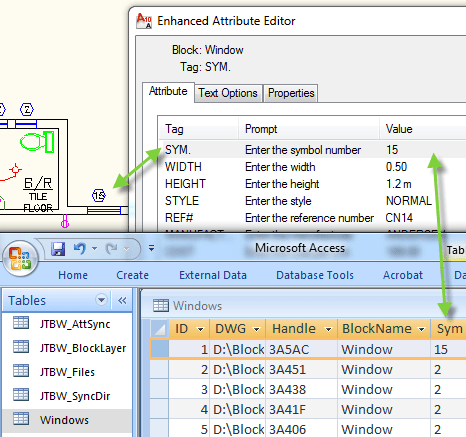Viewport: 466px width, 437px height.
Task: Open the JTBW_AttSync table
Action: [75, 324]
